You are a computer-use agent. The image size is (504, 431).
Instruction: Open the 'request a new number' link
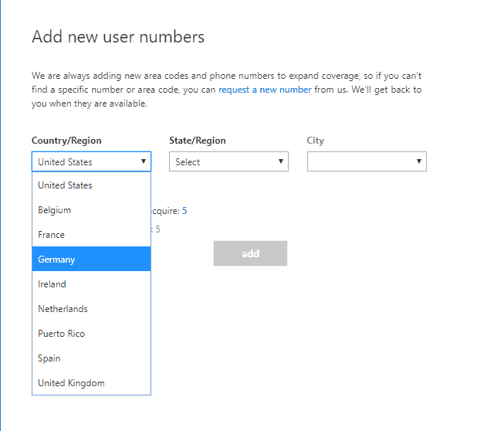265,90
